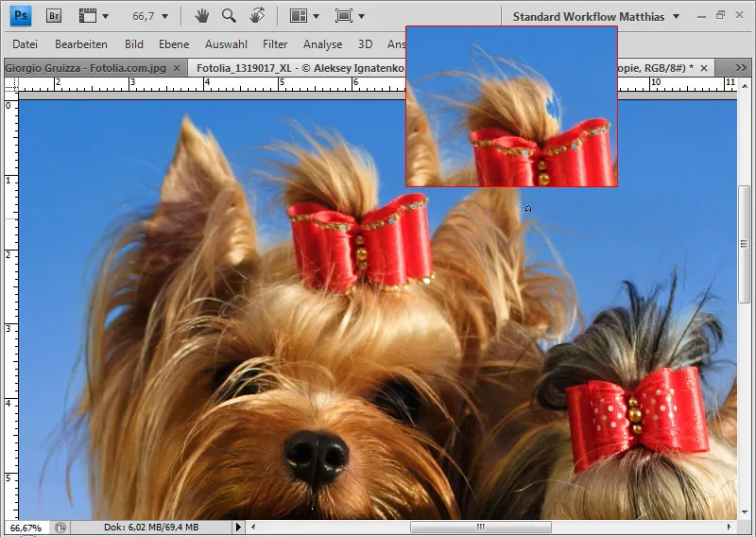Launch Adobe Bridge with the Br icon
Screen dimensions: 756x537
coord(54,16)
